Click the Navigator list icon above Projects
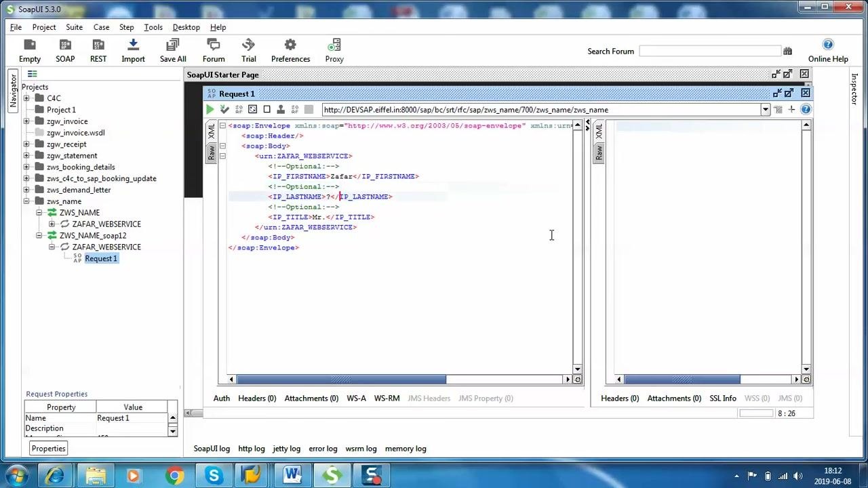The image size is (868, 488). [x=32, y=75]
